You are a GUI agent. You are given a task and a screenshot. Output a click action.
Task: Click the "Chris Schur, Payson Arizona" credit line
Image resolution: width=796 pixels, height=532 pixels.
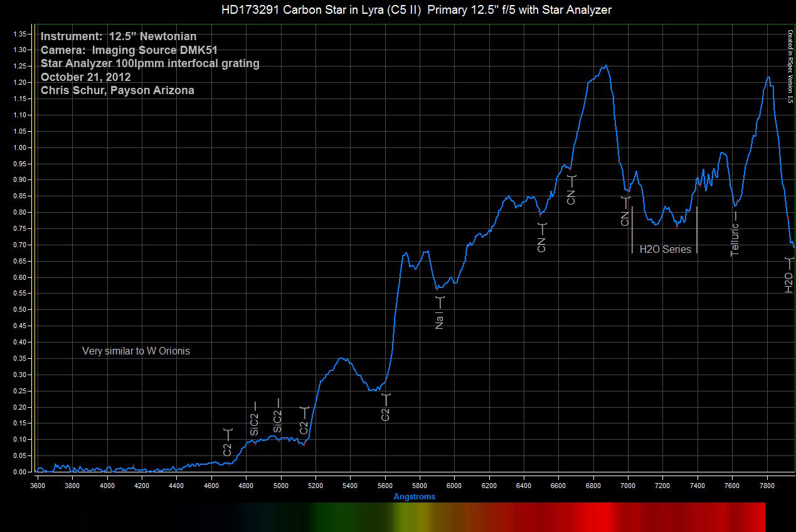pos(117,90)
